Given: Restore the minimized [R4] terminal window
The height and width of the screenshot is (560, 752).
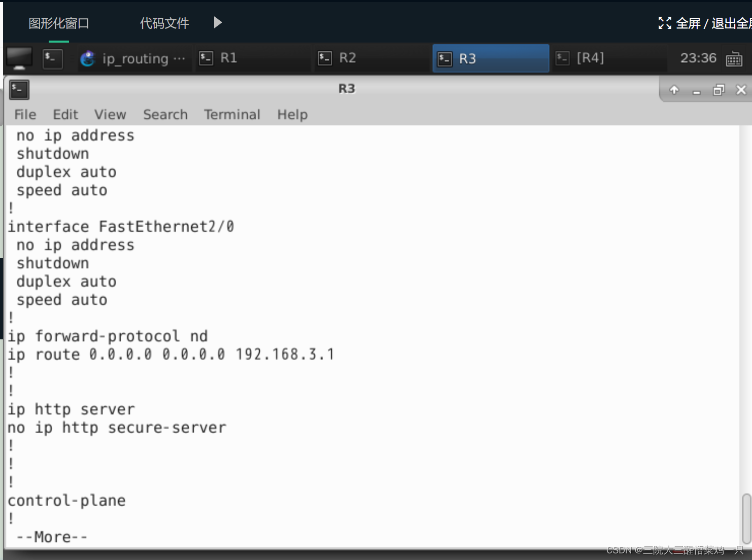Looking at the screenshot, I should pos(609,59).
